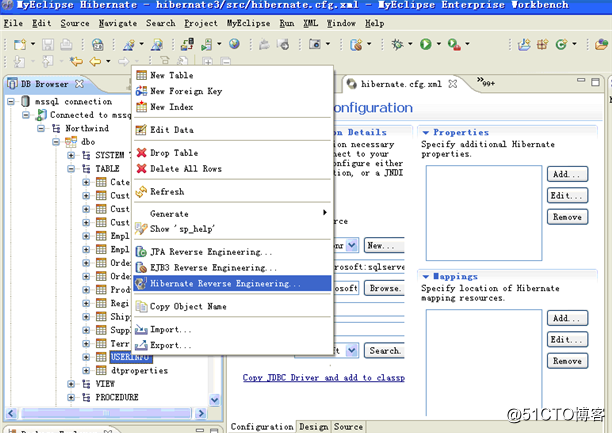Viewport: 615px width, 433px height.
Task: Select New Index from context menu
Action: pyautogui.click(x=232, y=107)
